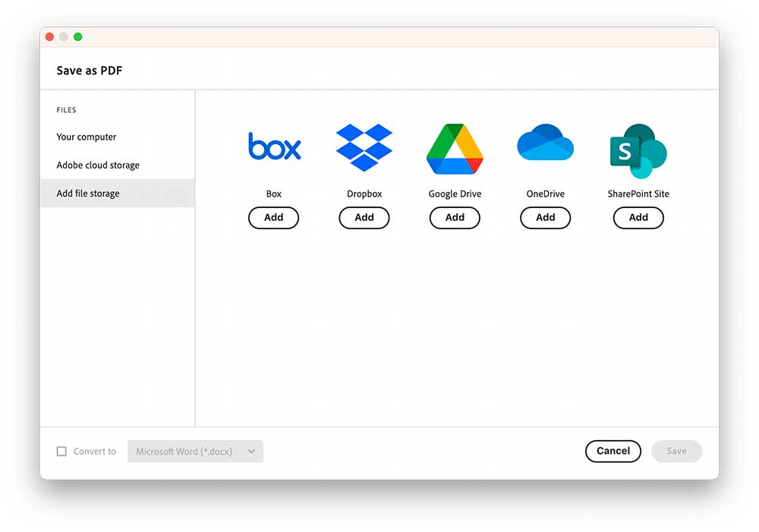Image resolution: width=759 pixels, height=532 pixels.
Task: Click the SharePoint Site icon
Action: (638, 151)
